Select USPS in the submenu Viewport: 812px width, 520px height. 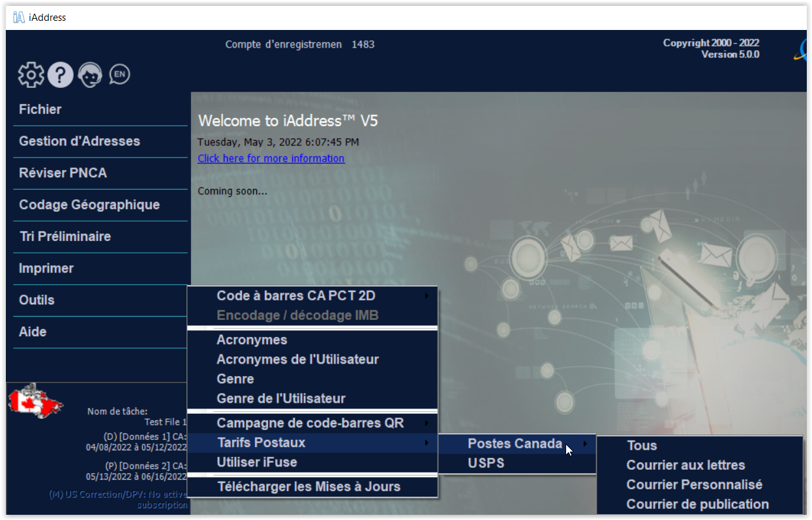pyautogui.click(x=517, y=464)
